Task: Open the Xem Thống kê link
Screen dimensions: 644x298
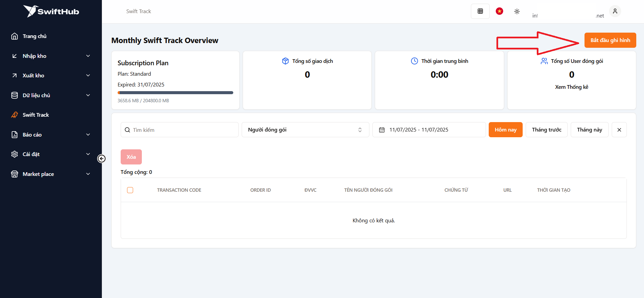Action: (571, 87)
